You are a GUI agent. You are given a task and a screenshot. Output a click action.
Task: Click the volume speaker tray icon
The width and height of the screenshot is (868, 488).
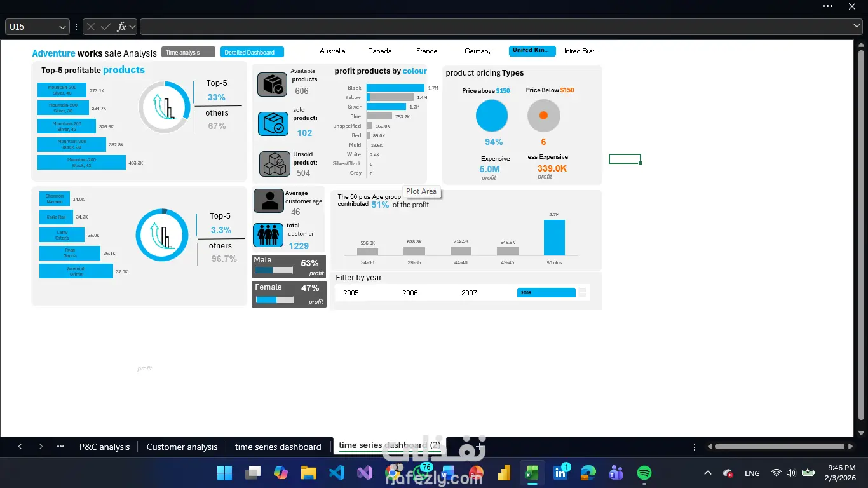(790, 473)
